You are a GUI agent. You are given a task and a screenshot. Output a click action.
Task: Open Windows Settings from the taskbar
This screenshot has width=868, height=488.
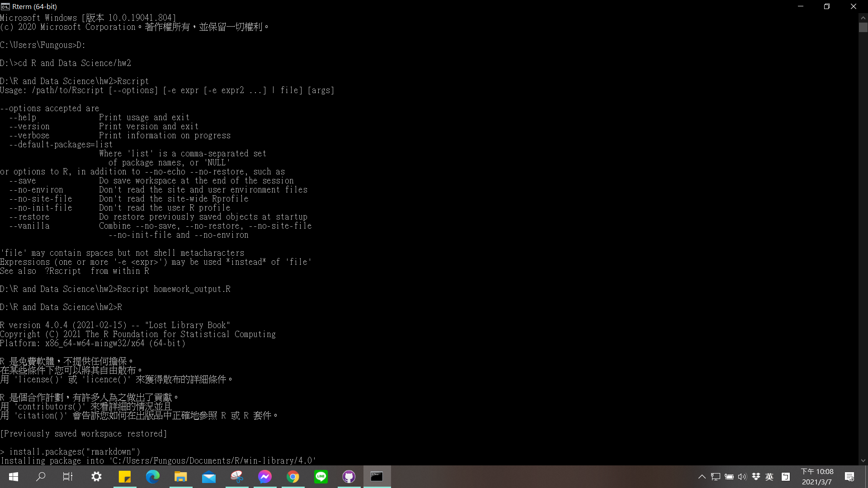click(96, 477)
